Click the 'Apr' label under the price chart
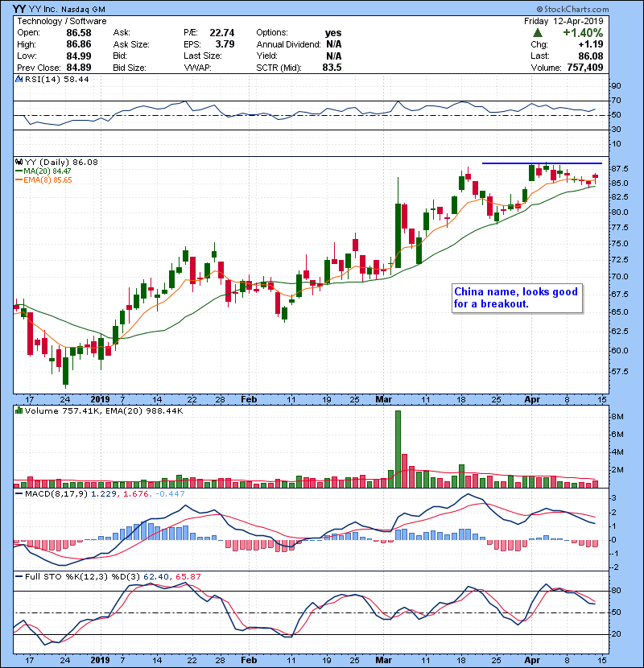The width and height of the screenshot is (644, 668). coord(532,399)
